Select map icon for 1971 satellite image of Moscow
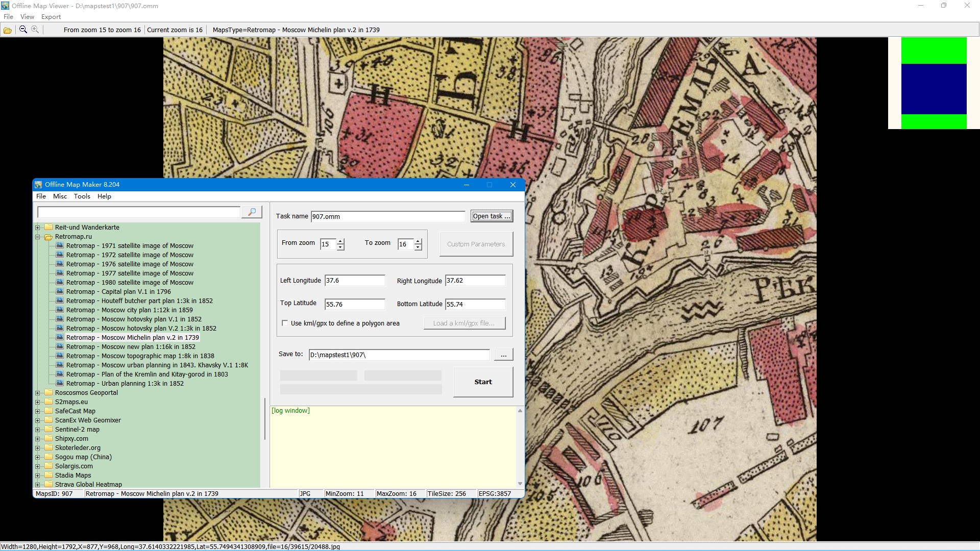 click(60, 245)
